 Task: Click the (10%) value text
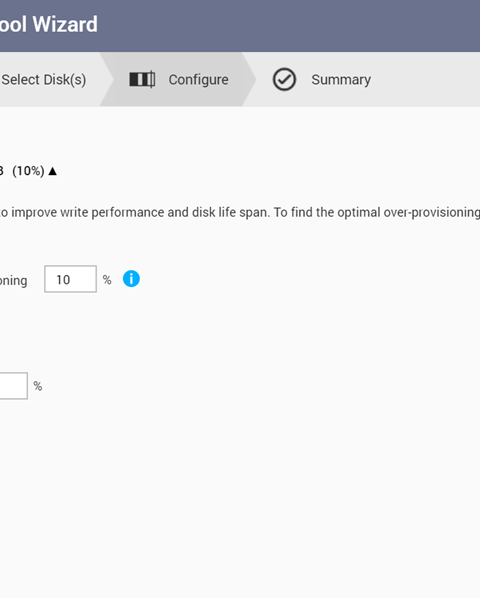(28, 171)
